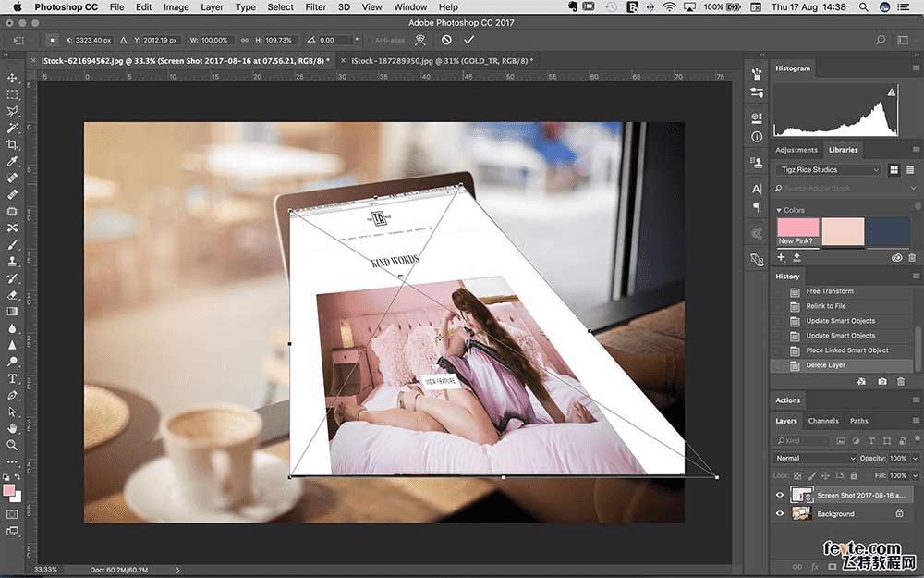Toggle visibility of the Screen Shot layer

[779, 495]
